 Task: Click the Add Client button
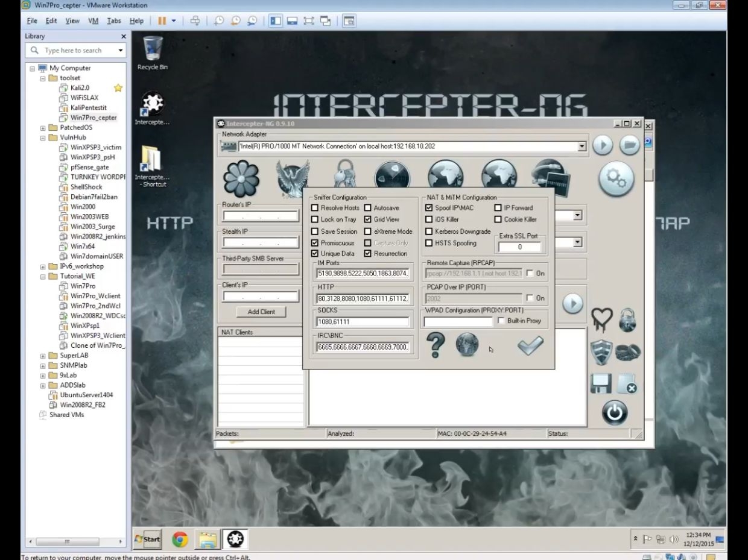pyautogui.click(x=261, y=312)
